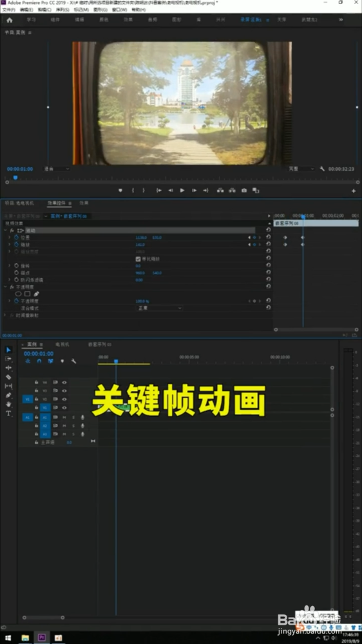Screen dimensions: 362x644
Task: Select the Slip tool
Action: click(x=8, y=386)
